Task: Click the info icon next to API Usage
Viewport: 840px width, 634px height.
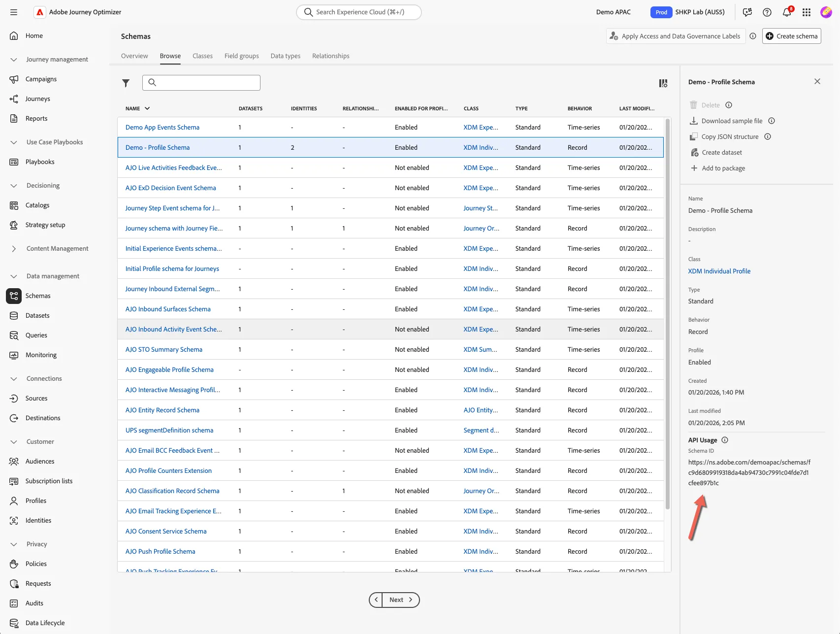Action: pos(725,440)
